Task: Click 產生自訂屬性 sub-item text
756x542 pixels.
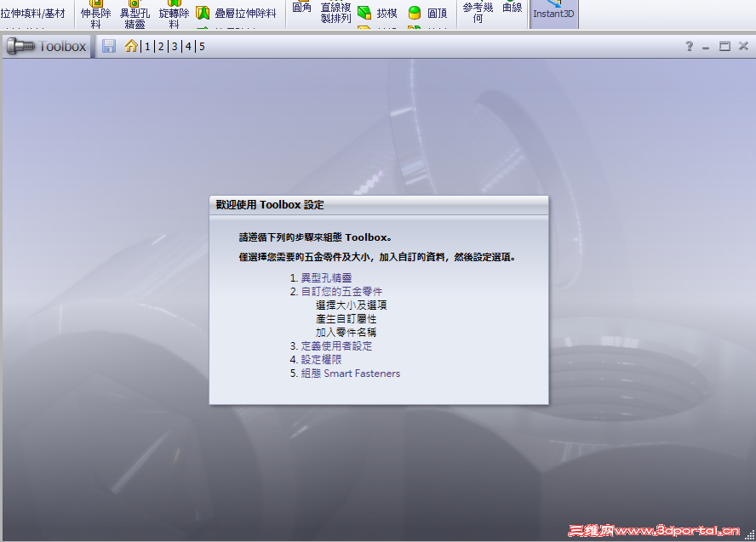Action: 346,318
